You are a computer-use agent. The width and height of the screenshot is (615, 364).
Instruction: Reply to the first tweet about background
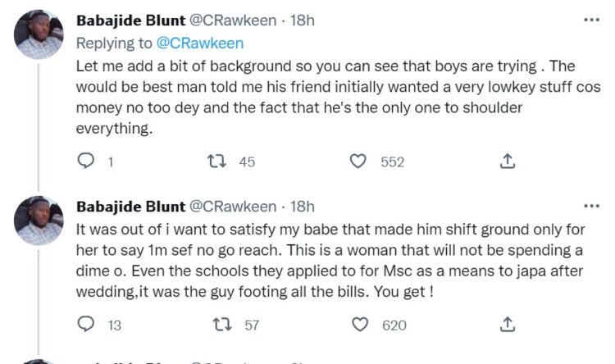(86, 162)
